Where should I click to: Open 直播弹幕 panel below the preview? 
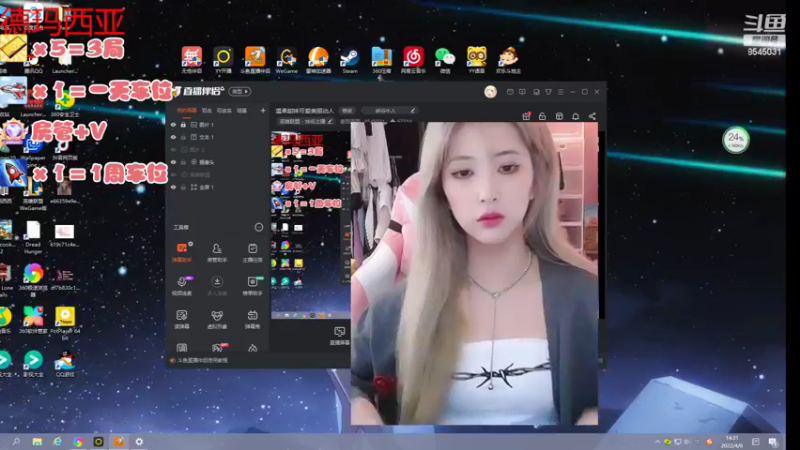point(339,336)
